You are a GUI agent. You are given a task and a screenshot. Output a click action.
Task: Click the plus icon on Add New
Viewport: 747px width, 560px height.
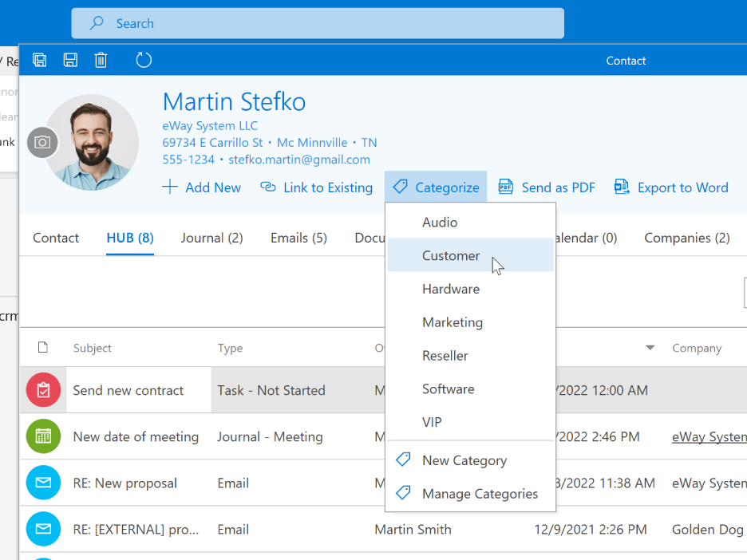pyautogui.click(x=170, y=187)
